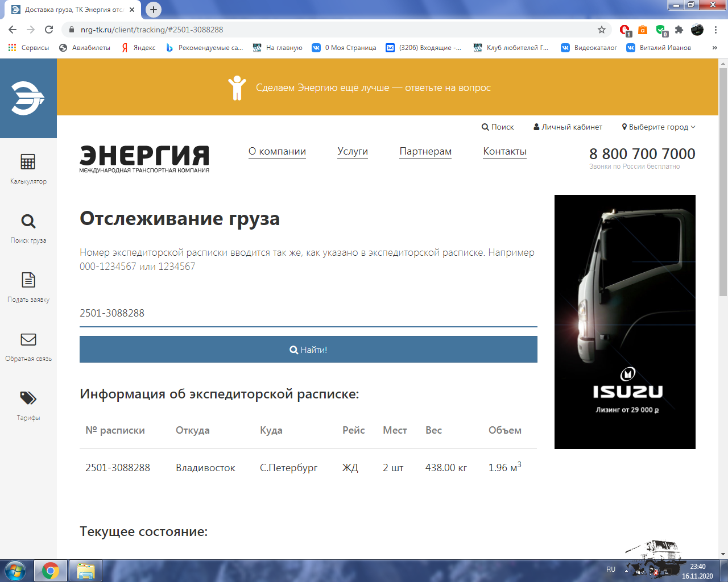
Task: Open Windows Start button
Action: [15, 570]
